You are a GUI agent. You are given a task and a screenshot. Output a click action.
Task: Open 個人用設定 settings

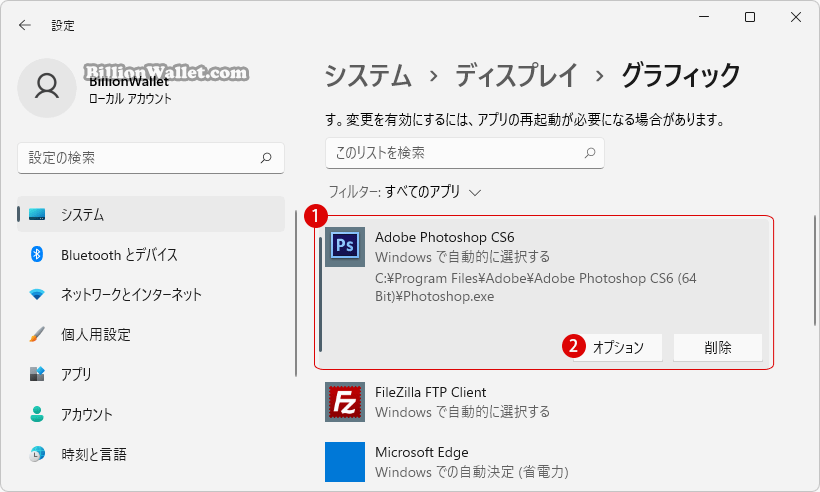point(151,334)
